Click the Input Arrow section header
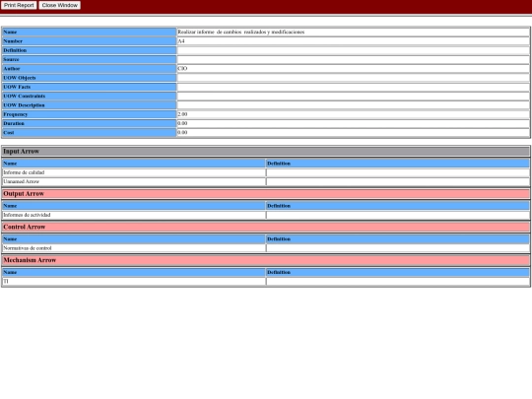 (266, 152)
